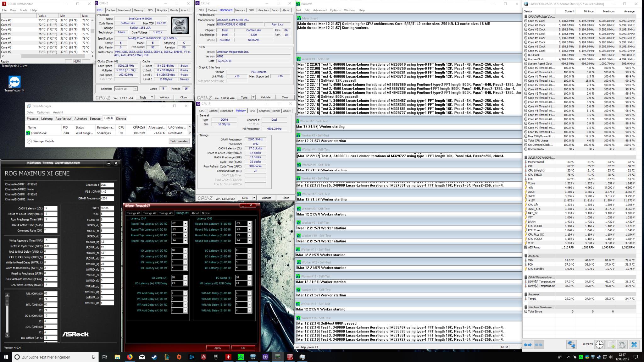The width and height of the screenshot is (644, 362).
Task: Open the Advanced menu in Prime95
Action: pyautogui.click(x=320, y=10)
